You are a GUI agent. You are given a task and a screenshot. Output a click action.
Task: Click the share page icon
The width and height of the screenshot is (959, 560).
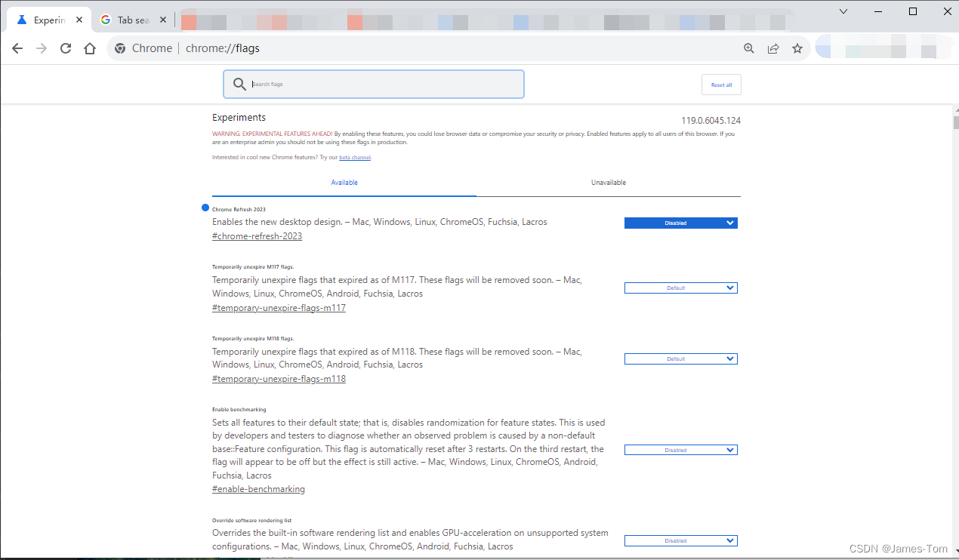pyautogui.click(x=773, y=48)
